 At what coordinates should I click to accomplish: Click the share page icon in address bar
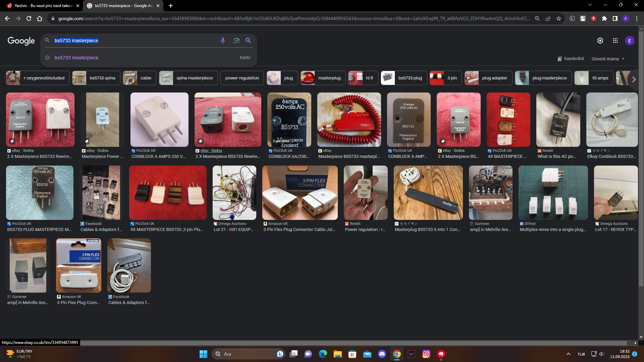pyautogui.click(x=548, y=18)
